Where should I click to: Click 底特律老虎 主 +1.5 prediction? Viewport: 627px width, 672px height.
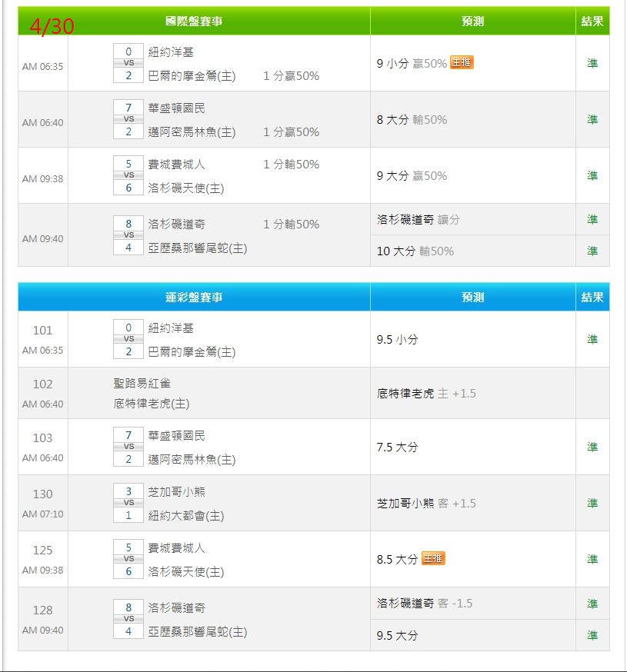click(426, 394)
